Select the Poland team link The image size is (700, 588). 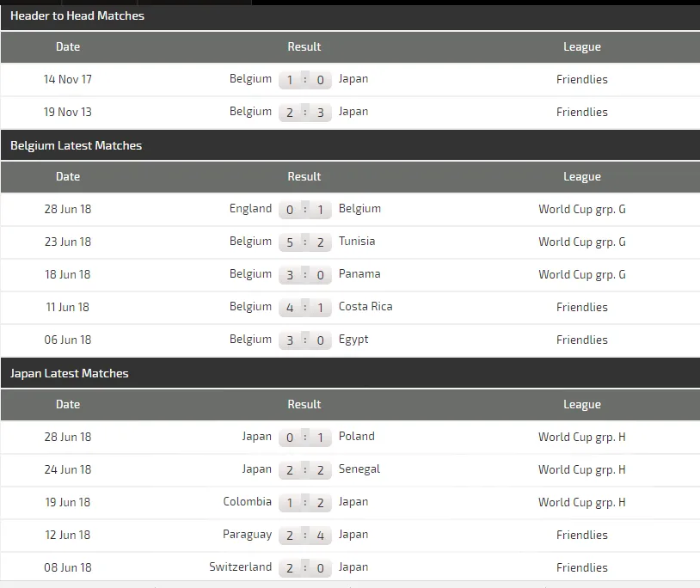click(x=357, y=437)
